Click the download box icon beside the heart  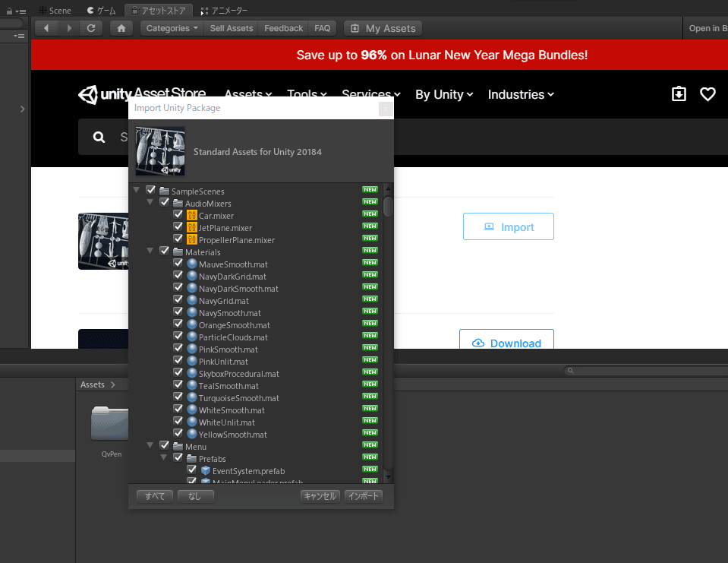tap(679, 94)
